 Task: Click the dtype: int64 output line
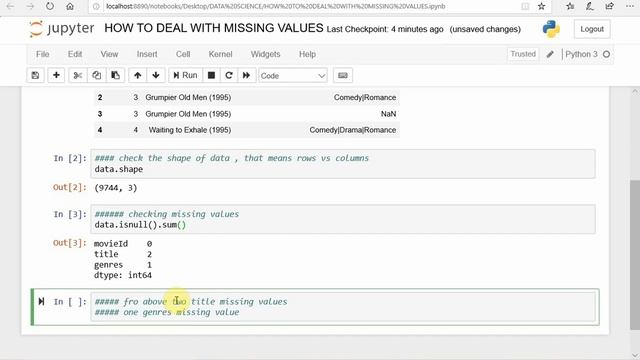(x=123, y=275)
